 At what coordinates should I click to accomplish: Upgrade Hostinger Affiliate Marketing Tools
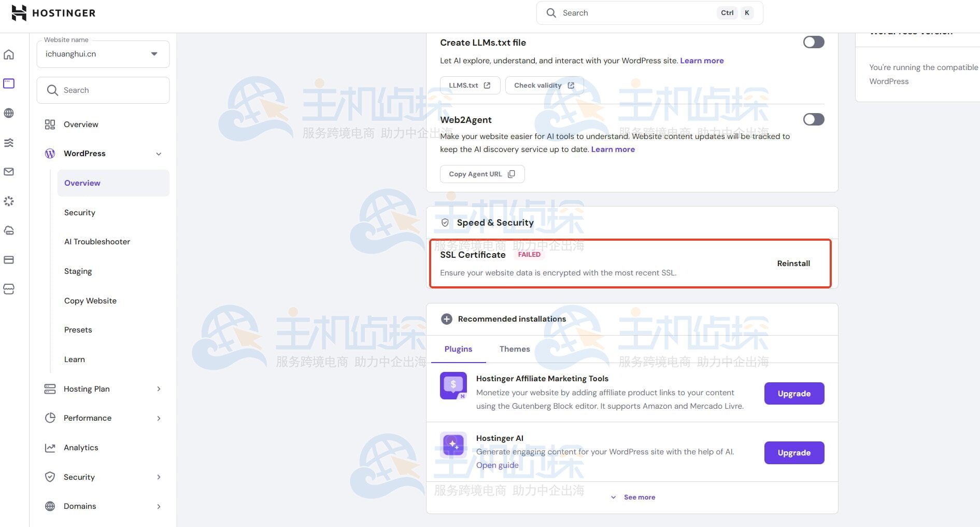[x=793, y=394]
